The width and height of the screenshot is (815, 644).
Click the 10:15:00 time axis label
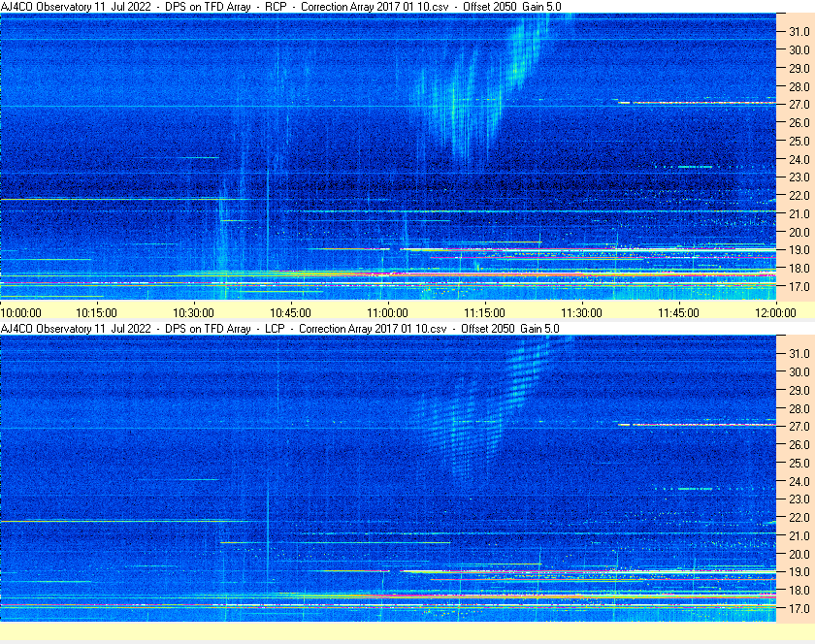pyautogui.click(x=96, y=313)
